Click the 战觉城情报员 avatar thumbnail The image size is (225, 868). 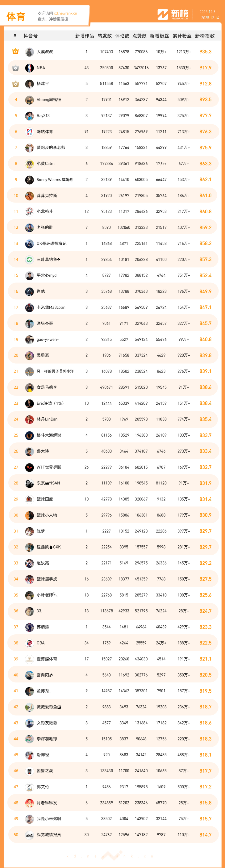tap(30, 835)
